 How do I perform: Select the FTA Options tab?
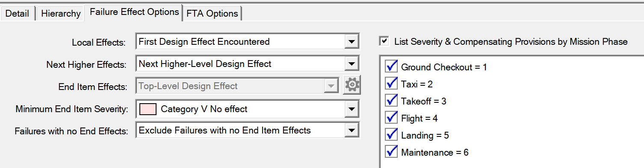click(x=212, y=13)
